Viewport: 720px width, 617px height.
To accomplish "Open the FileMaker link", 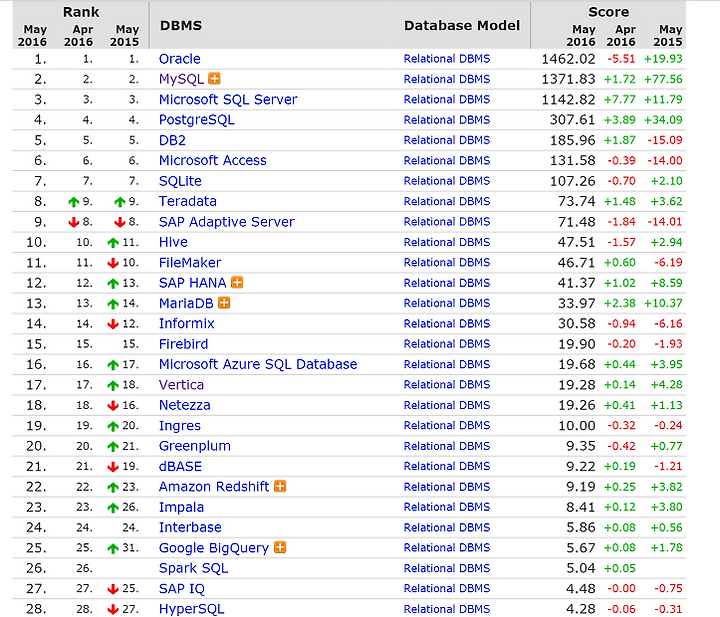I will tap(190, 263).
